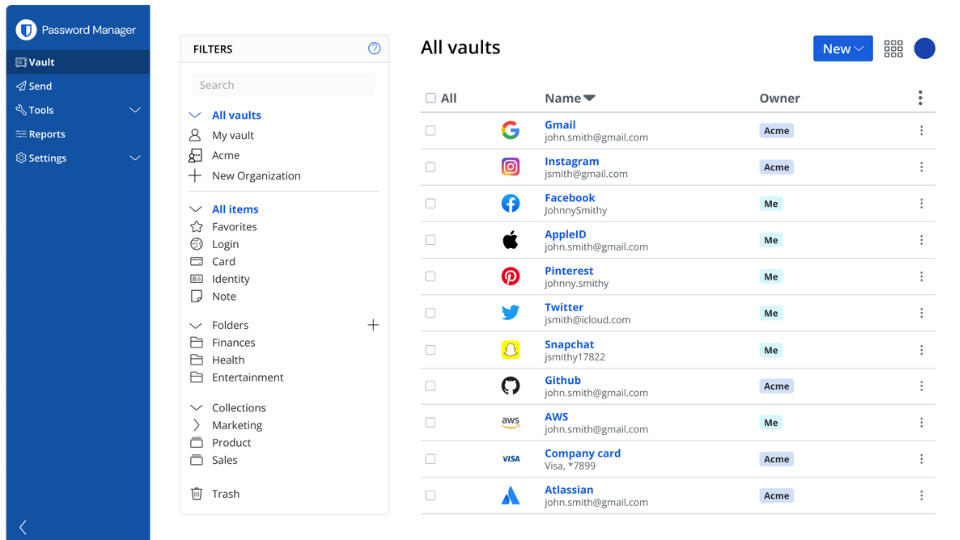The width and height of the screenshot is (960, 540).
Task: Collapse sidebar with bottom-left arrow
Action: click(x=23, y=527)
